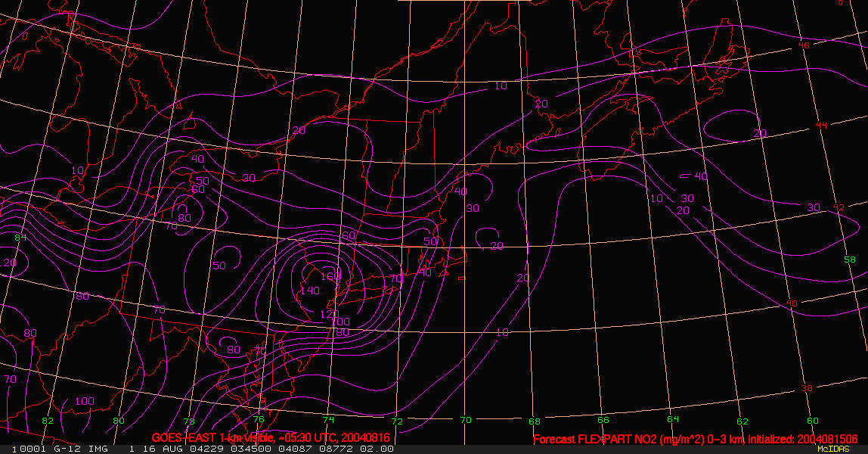Click the 02.00 value in status bar

(x=377, y=449)
